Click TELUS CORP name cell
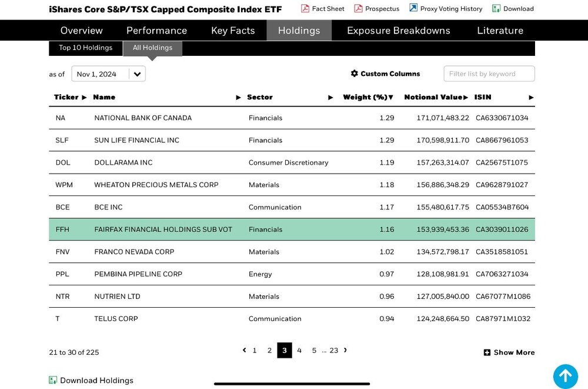The width and height of the screenshot is (588, 389). pos(116,319)
